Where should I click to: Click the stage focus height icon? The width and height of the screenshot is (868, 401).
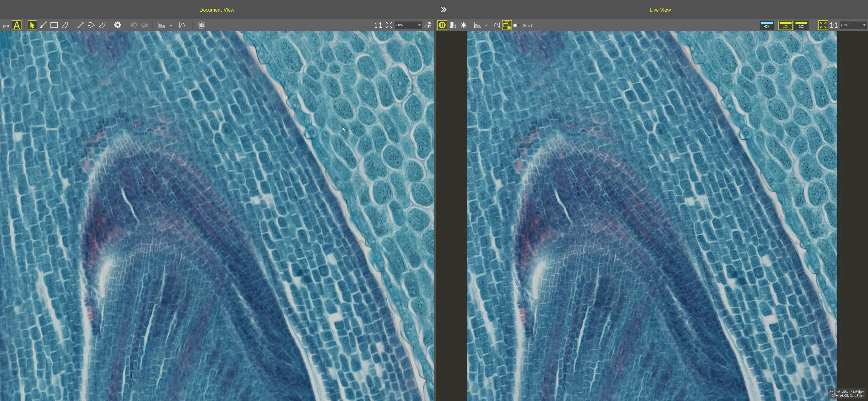(x=453, y=25)
